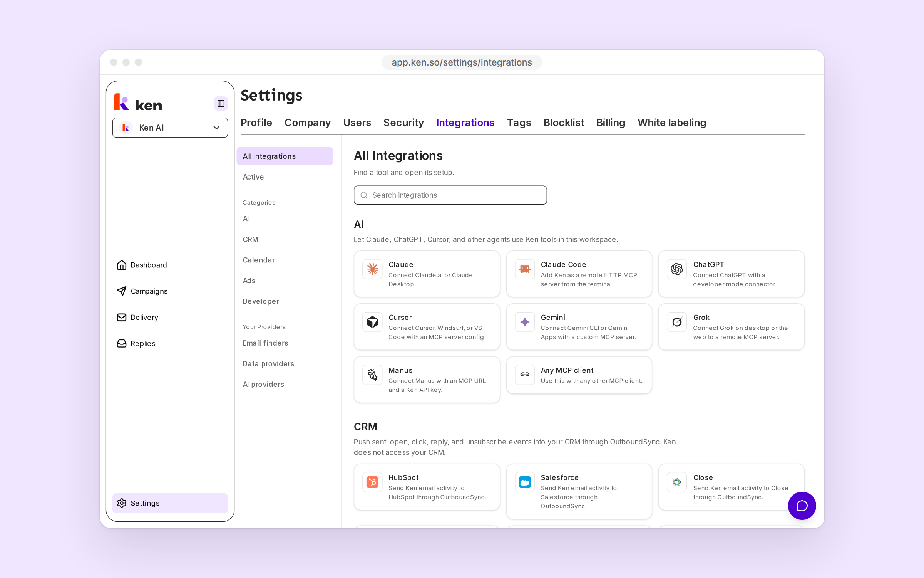The height and width of the screenshot is (578, 924).
Task: Select All Integrations in the side list
Action: [285, 156]
